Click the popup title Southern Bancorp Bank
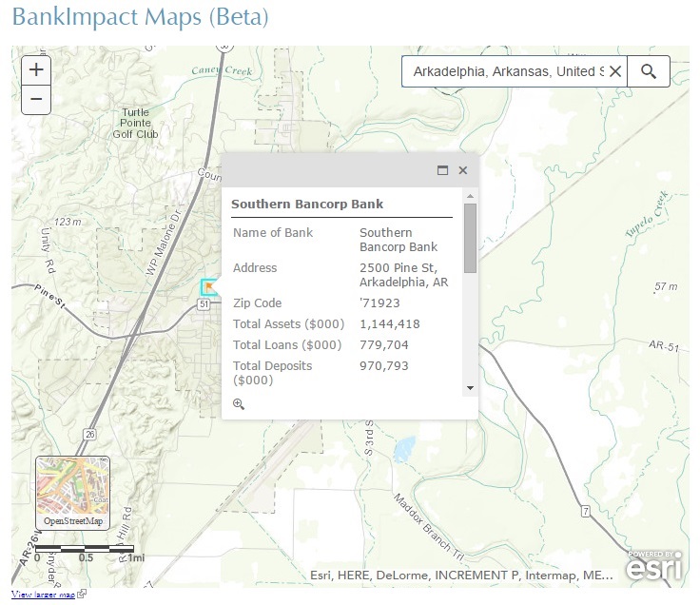Screen dimensions: 700x605 tap(307, 205)
